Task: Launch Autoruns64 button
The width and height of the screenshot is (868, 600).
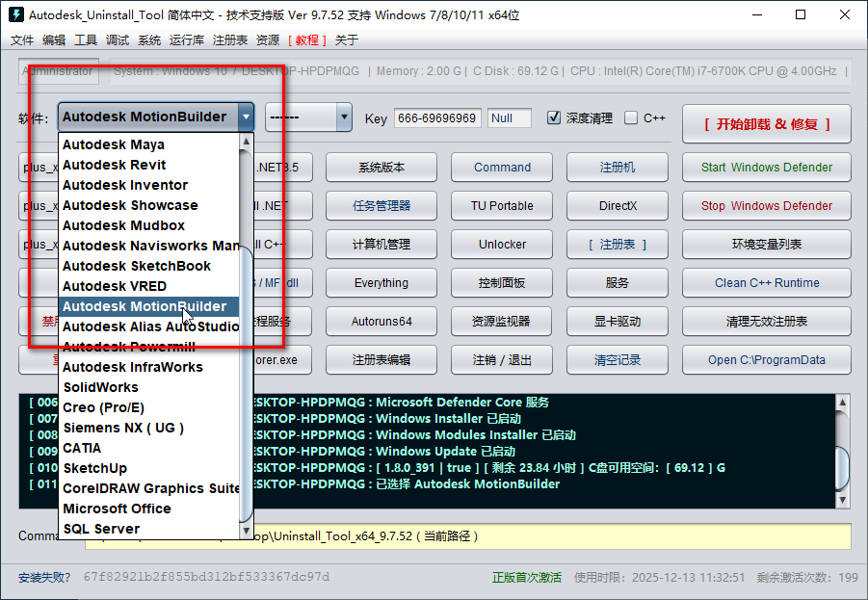Action: pyautogui.click(x=381, y=321)
